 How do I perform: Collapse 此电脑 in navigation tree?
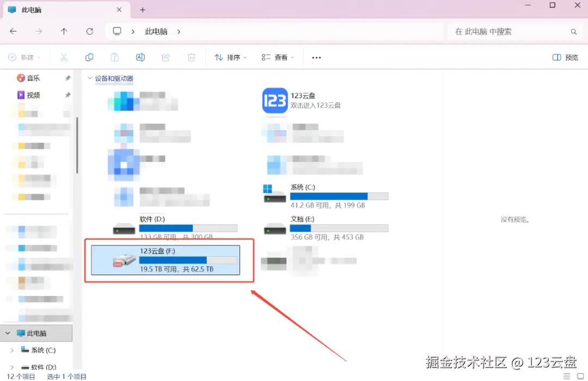click(x=8, y=333)
